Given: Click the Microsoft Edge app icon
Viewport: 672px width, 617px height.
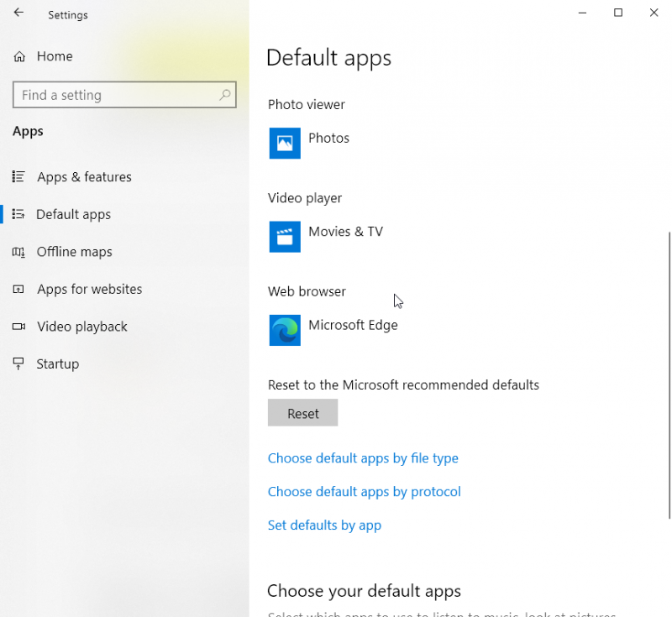Looking at the screenshot, I should (285, 330).
